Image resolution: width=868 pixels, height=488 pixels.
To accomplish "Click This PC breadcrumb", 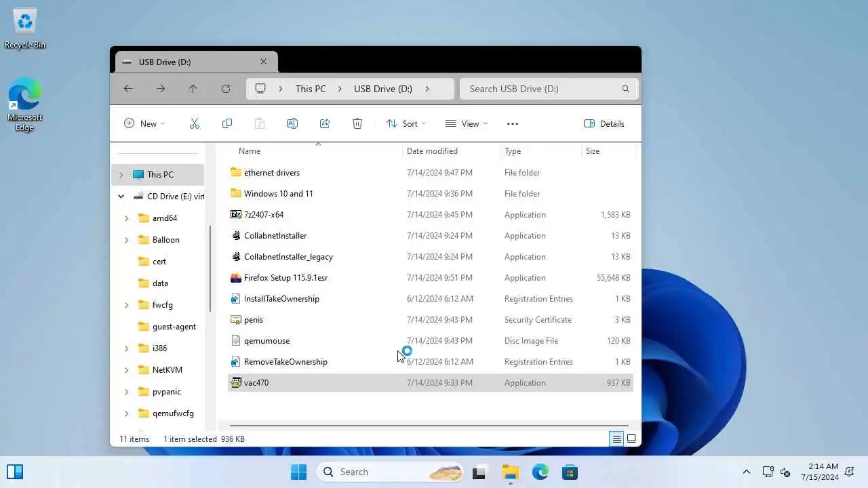I will pos(311,89).
